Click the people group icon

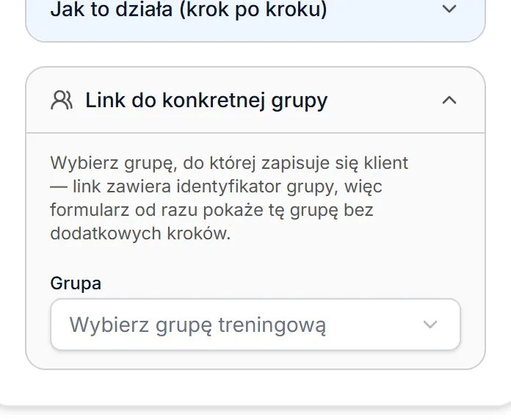coord(62,101)
